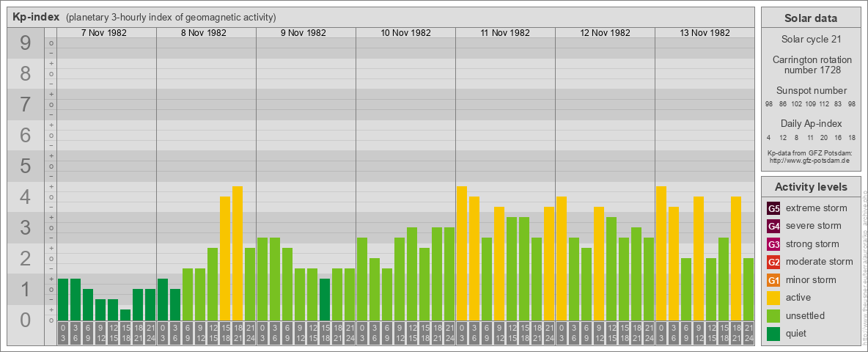The width and height of the screenshot is (868, 352).
Task: Click the 'minor storm' legend label
Action: (811, 280)
